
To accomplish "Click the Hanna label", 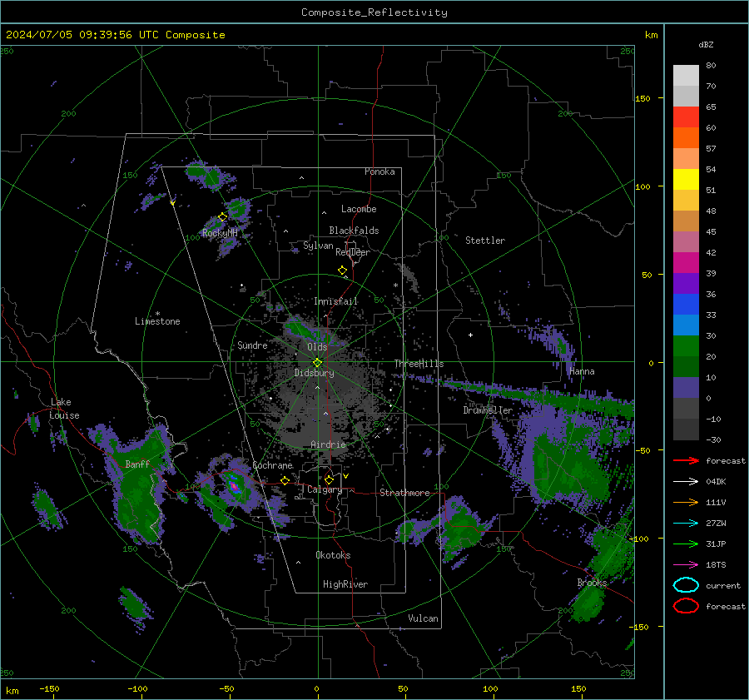I will tap(582, 371).
